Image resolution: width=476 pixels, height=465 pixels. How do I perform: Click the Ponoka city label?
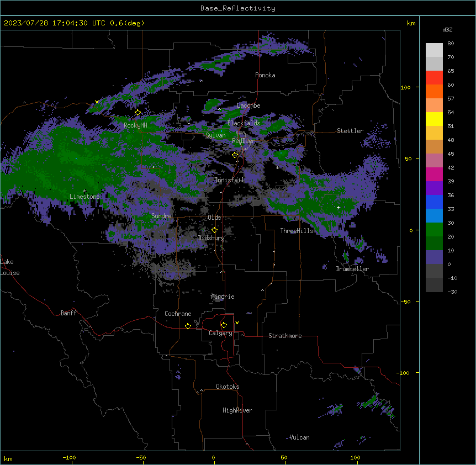[x=265, y=75]
